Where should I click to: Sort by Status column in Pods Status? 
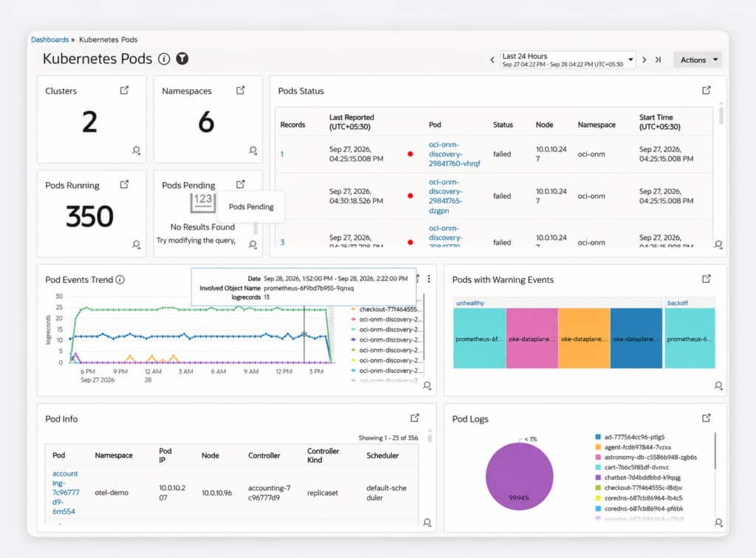503,125
